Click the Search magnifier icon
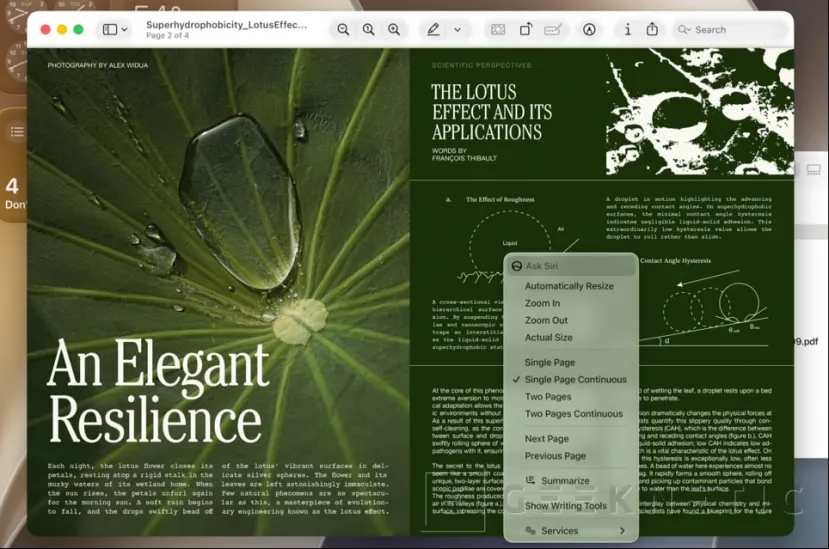829x549 pixels. (684, 30)
